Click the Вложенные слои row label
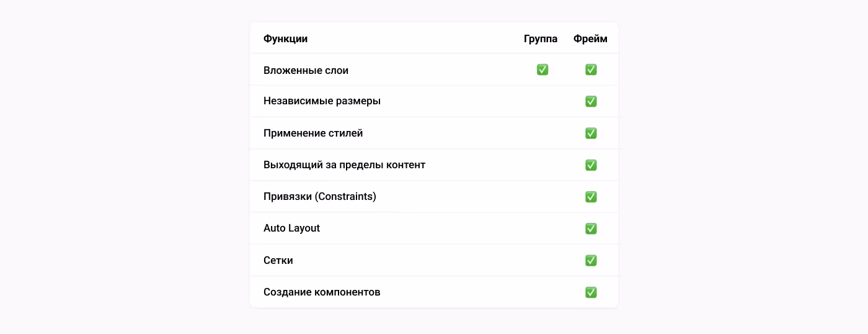Screen dimensions: 868x334 306,70
